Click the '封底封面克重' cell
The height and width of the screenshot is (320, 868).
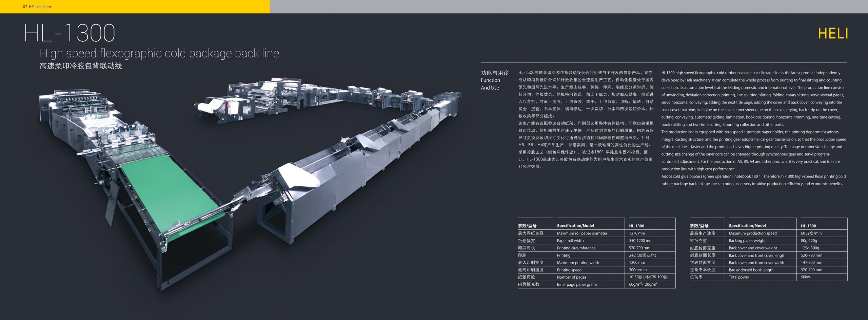pyautogui.click(x=702, y=248)
